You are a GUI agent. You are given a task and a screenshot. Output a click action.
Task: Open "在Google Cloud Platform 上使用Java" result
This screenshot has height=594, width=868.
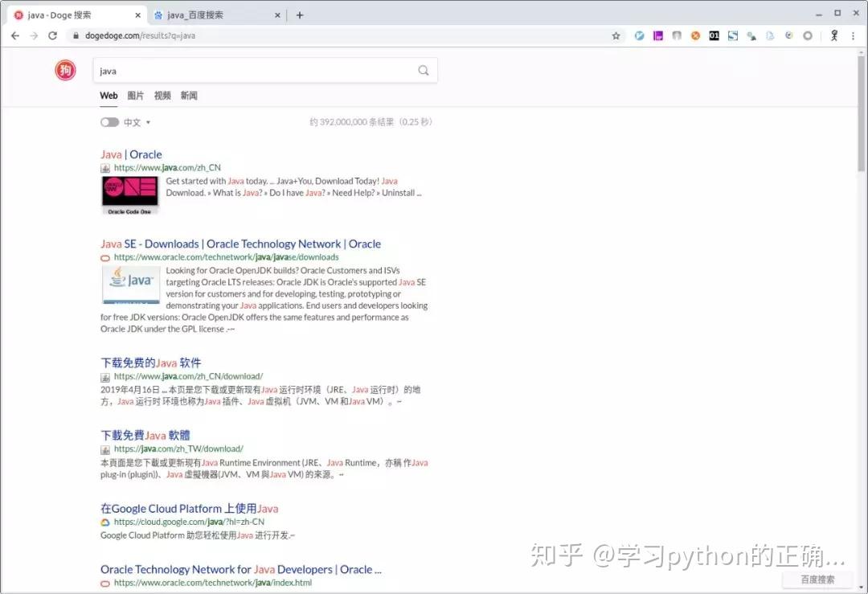pos(190,508)
